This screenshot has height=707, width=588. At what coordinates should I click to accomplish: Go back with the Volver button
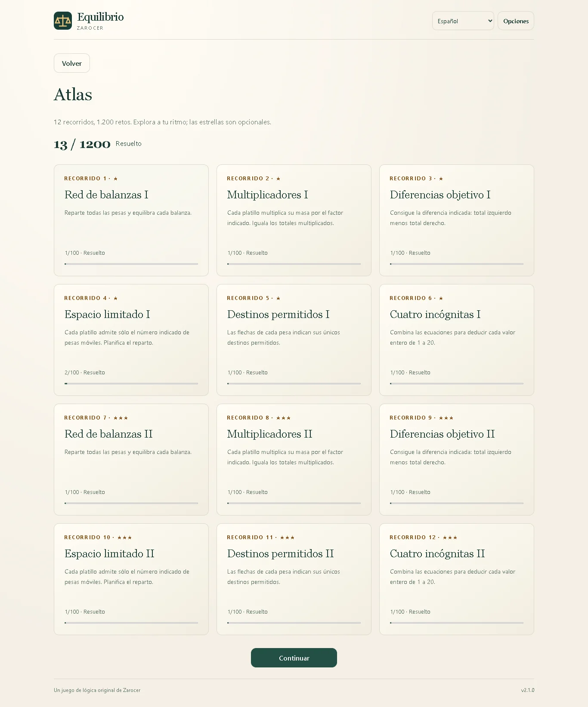coord(72,63)
